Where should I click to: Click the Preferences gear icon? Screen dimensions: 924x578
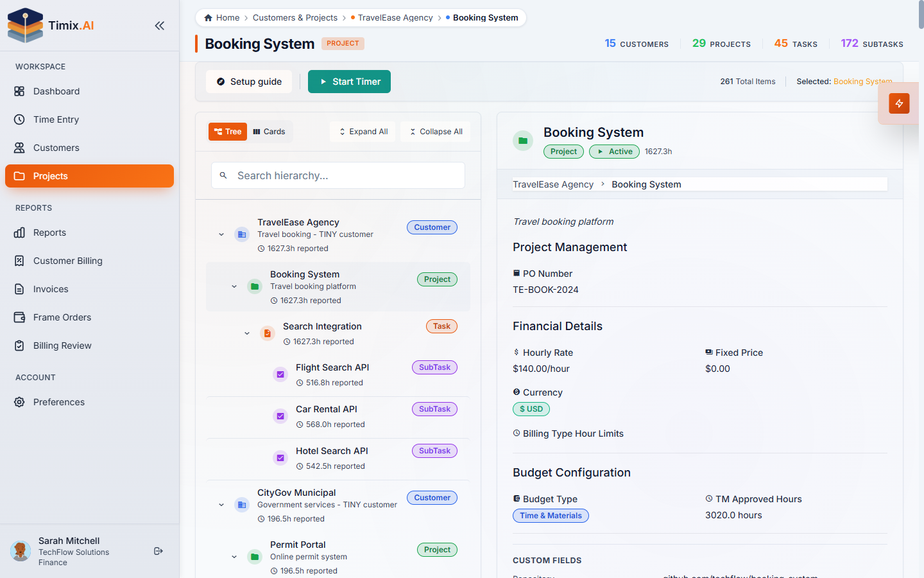[x=19, y=402]
